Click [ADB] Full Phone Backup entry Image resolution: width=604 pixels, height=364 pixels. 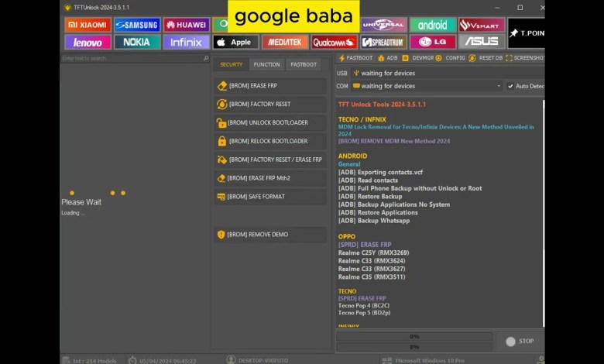click(x=410, y=188)
